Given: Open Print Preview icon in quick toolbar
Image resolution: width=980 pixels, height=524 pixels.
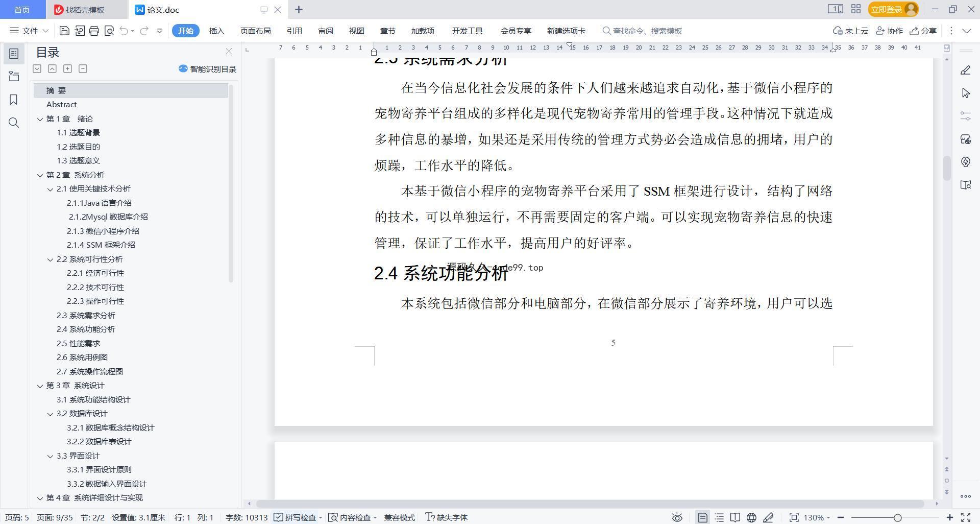Looking at the screenshot, I should pyautogui.click(x=109, y=31).
